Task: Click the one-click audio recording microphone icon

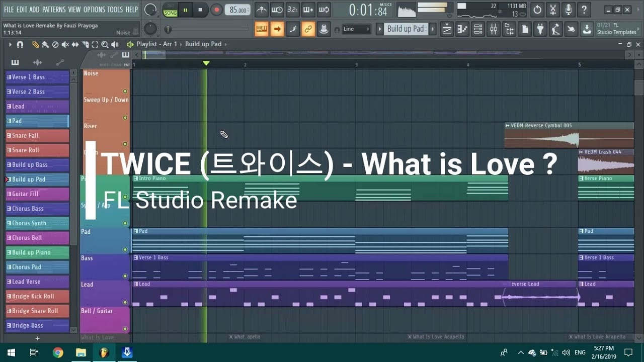Action: click(568, 10)
